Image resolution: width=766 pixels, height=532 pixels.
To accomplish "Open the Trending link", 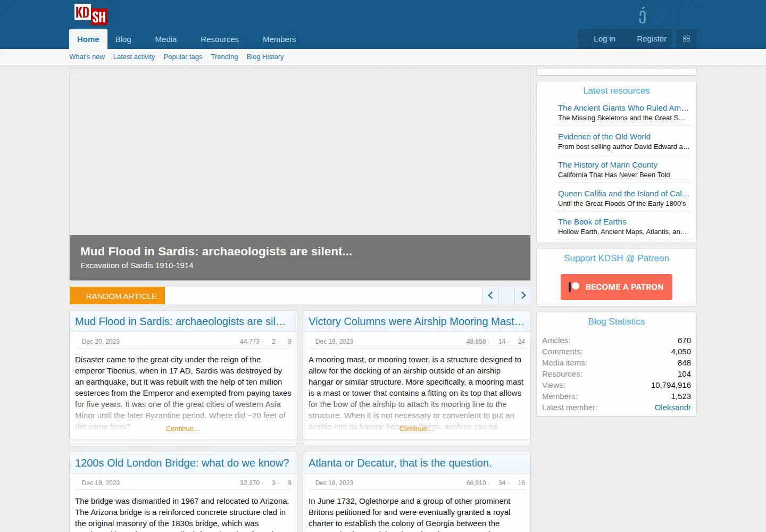I will click(x=224, y=57).
